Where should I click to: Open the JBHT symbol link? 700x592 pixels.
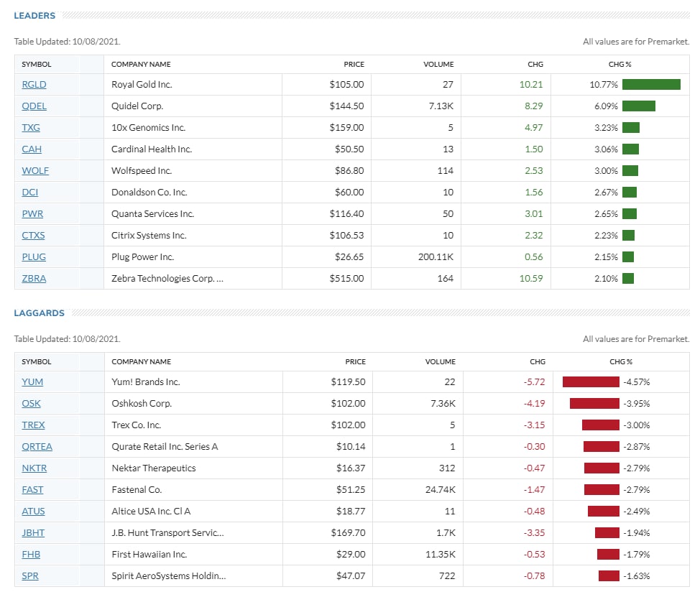tap(34, 532)
